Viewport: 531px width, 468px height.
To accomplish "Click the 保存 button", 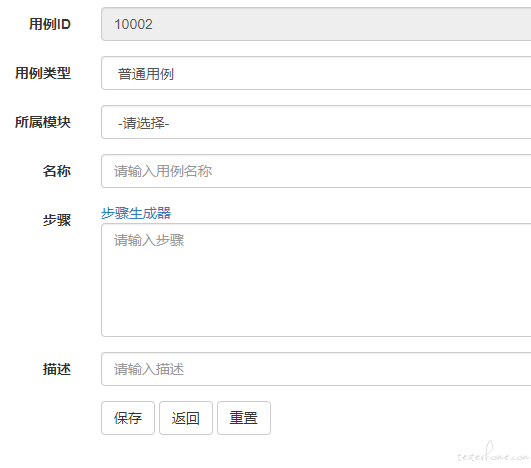I will click(128, 418).
